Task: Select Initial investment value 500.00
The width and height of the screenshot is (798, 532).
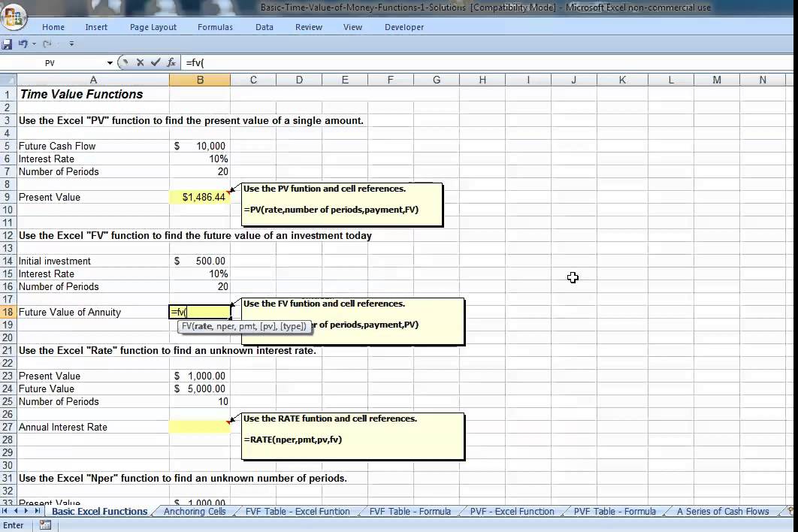Action: coord(200,261)
